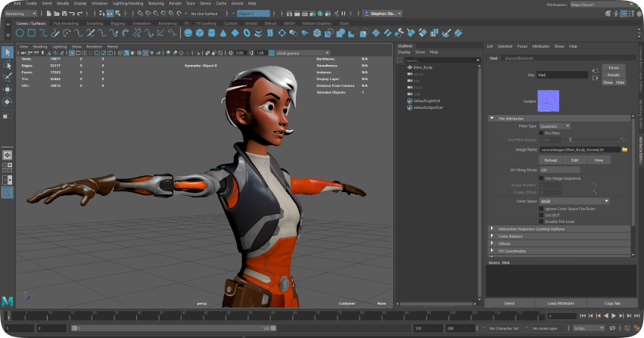Click the Edit image button
The height and width of the screenshot is (338, 644).
click(x=574, y=160)
